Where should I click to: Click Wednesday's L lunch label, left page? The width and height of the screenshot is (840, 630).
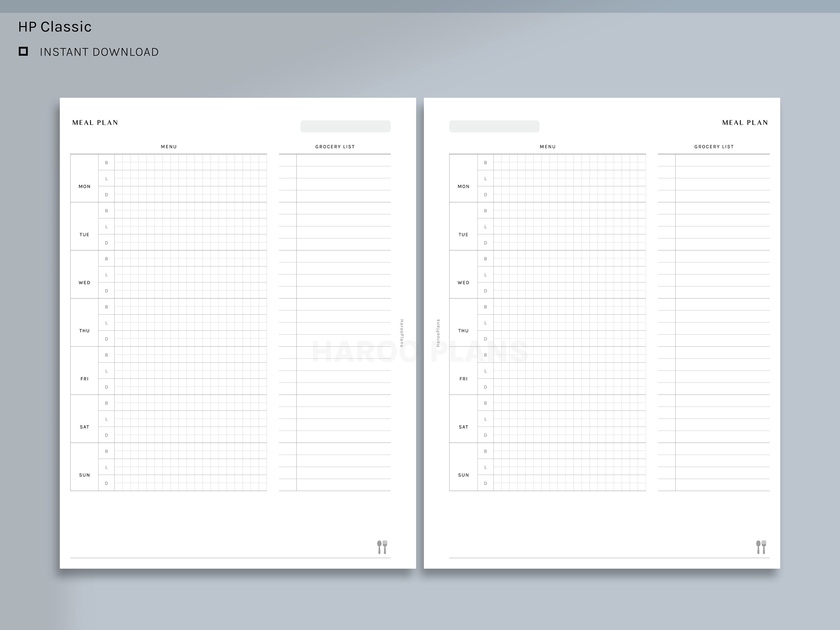(x=106, y=275)
